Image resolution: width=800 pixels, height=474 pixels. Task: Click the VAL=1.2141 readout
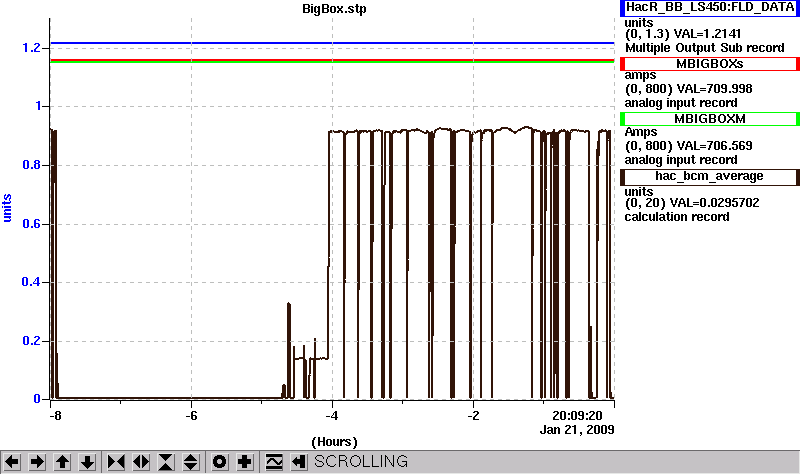point(707,34)
